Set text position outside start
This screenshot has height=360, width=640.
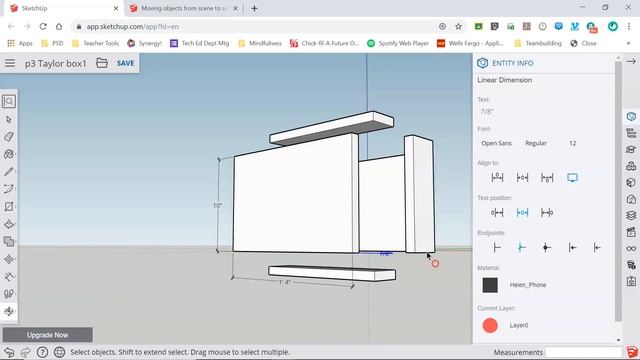point(497,212)
